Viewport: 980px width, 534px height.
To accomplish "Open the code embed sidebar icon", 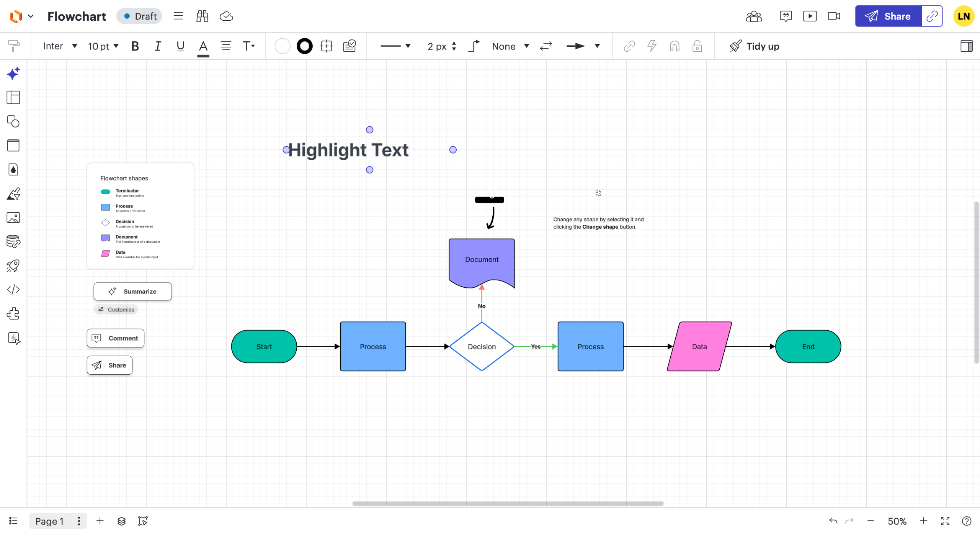I will pyautogui.click(x=13, y=290).
